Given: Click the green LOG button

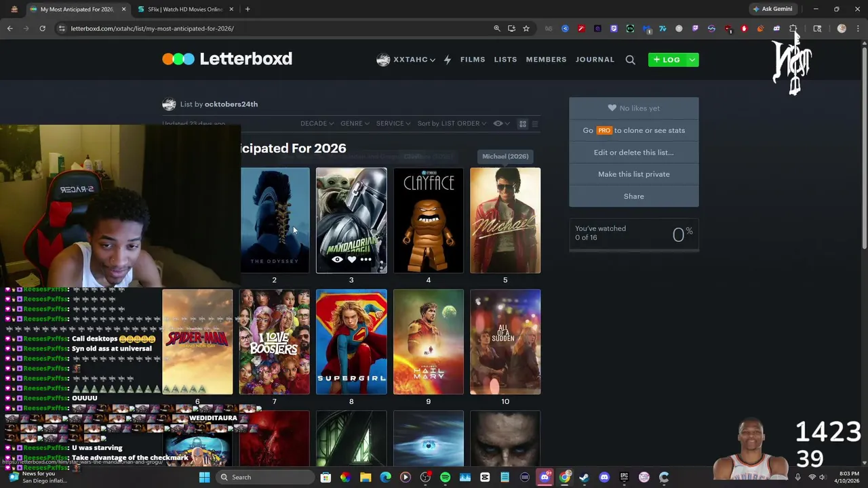Looking at the screenshot, I should [x=667, y=60].
